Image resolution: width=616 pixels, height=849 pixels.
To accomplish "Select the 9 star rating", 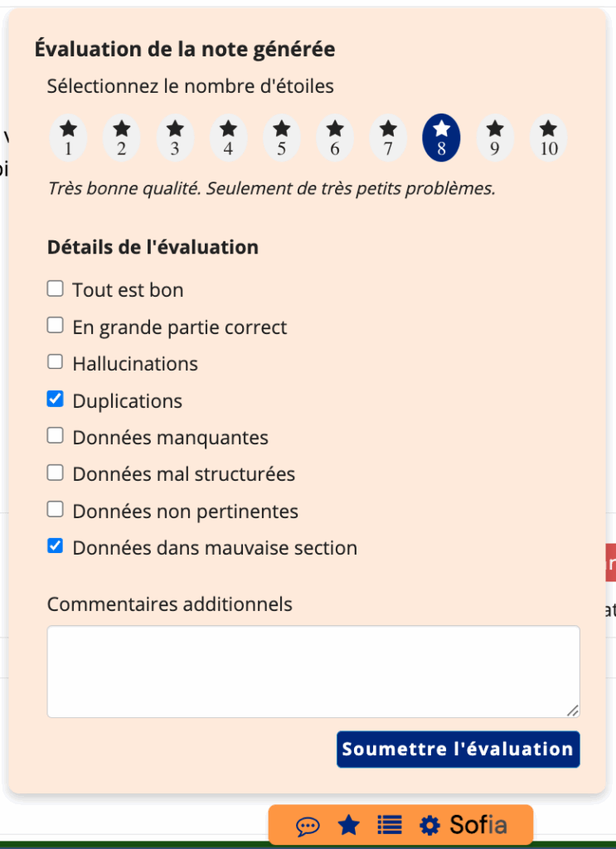I will 495,138.
